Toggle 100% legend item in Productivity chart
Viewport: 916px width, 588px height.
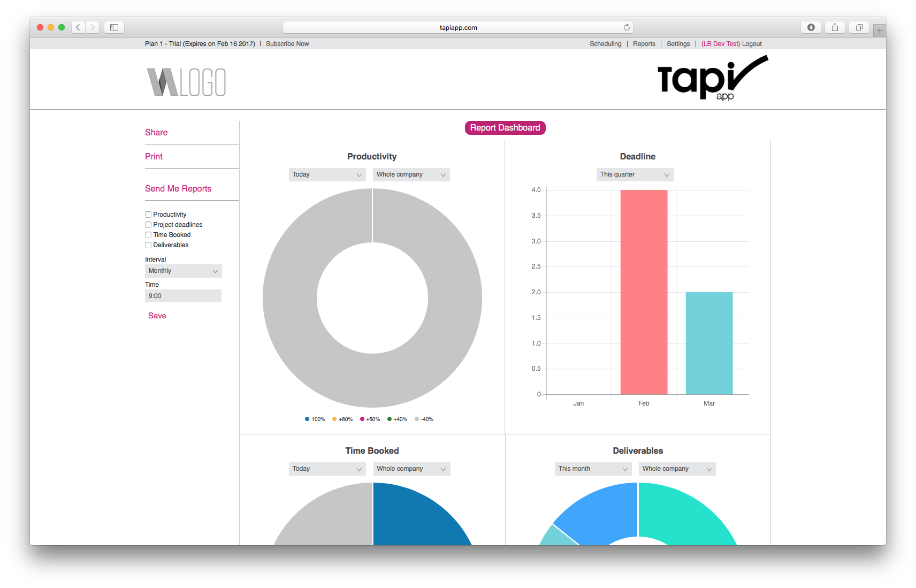[x=315, y=419]
